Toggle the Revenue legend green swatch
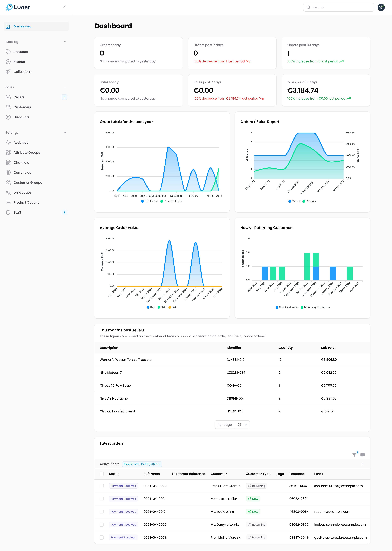This screenshot has width=392, height=551. tap(304, 201)
